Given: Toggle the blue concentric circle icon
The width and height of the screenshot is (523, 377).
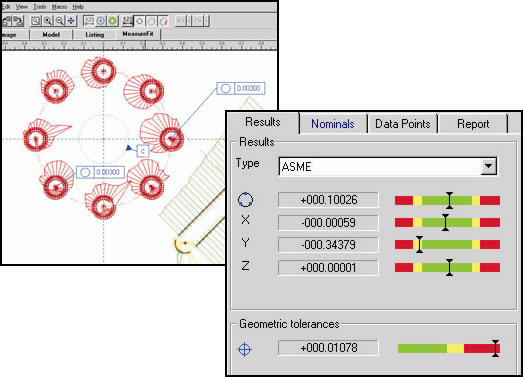Looking at the screenshot, I should 101,21.
